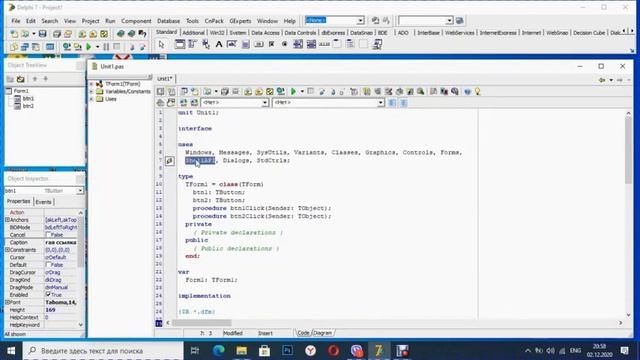Open the first <Нет> dropdown in editor
This screenshot has height=360, width=640.
click(264, 102)
